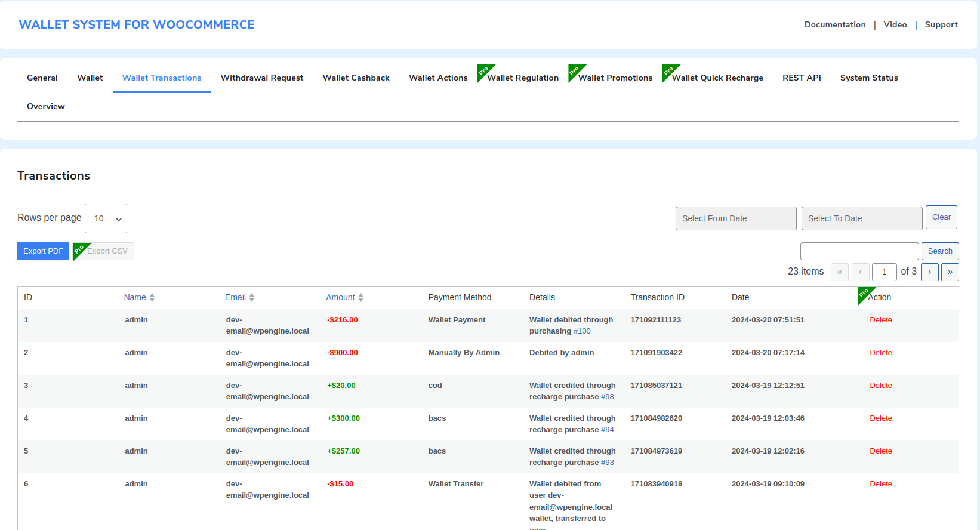Click the Pro badge on Export CSV
Image resolution: width=980 pixels, height=530 pixels.
pos(79,249)
